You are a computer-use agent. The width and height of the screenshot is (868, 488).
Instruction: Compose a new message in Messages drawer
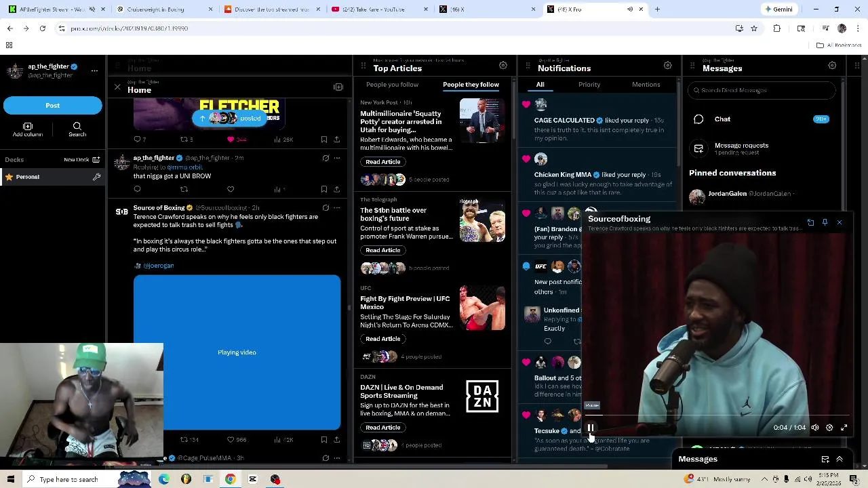(825, 460)
